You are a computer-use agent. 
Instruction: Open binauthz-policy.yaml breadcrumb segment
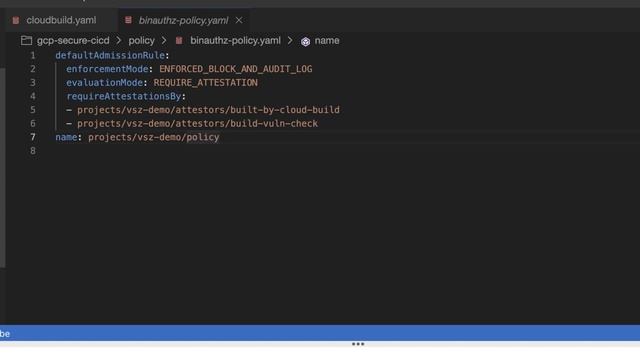[235, 41]
